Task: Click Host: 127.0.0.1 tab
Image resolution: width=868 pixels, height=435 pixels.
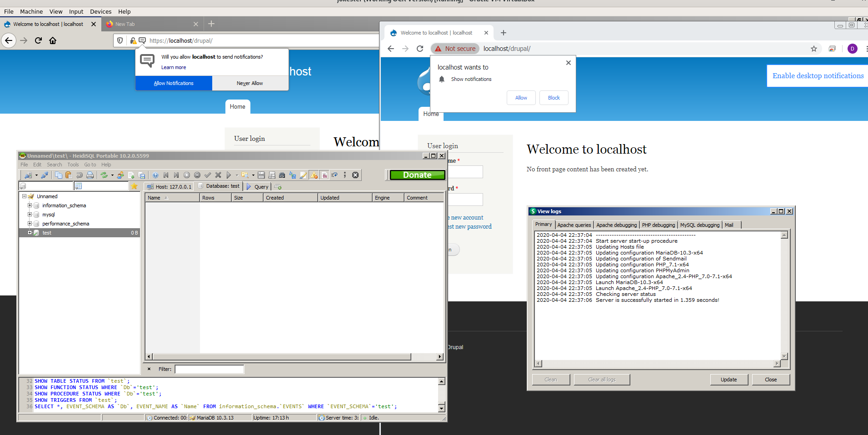Action: (169, 186)
